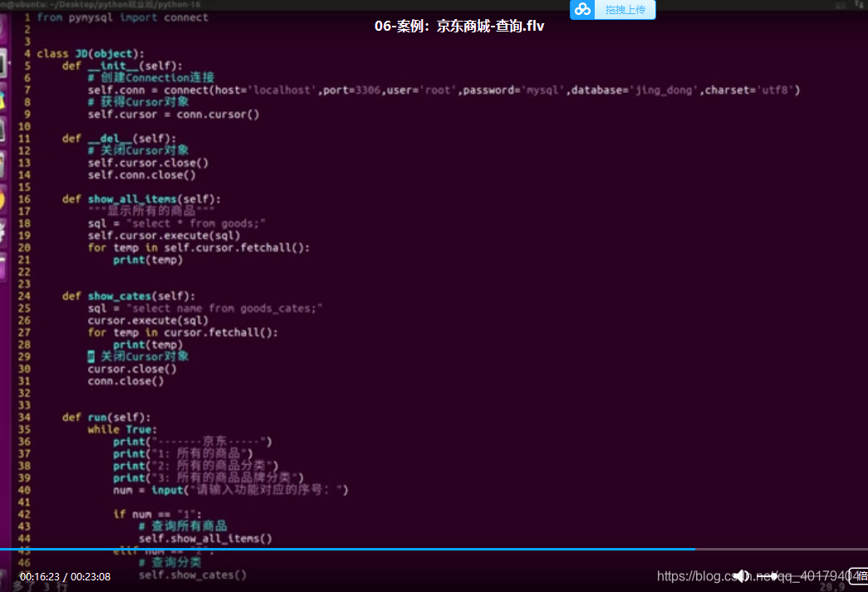Click 'for temp in self.cursor.fetchall():' line
This screenshot has height=592, width=868.
pyautogui.click(x=199, y=248)
